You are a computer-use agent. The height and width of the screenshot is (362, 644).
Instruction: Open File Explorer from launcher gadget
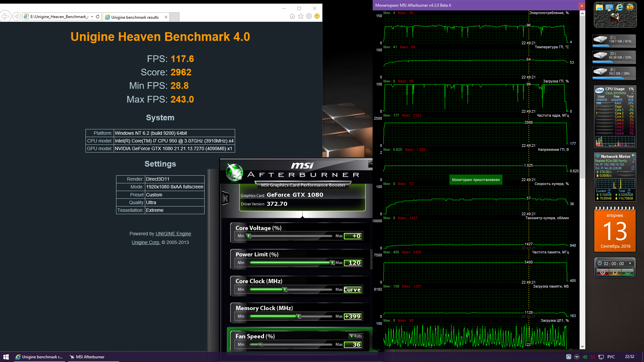click(x=599, y=7)
